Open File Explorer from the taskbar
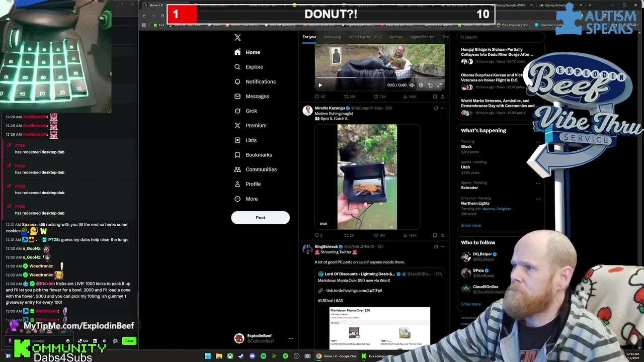The image size is (644, 362). click(x=219, y=356)
